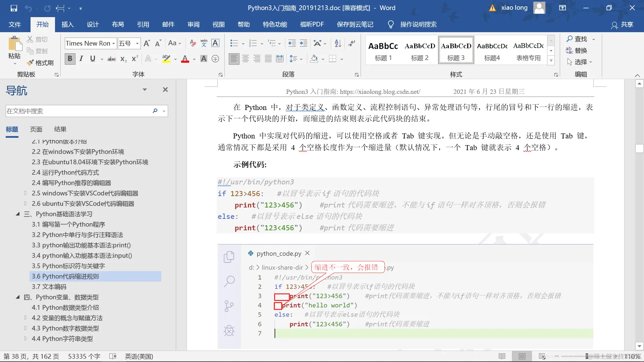Toggle strikethrough text formatting
Image resolution: width=644 pixels, height=362 pixels.
[x=111, y=59]
